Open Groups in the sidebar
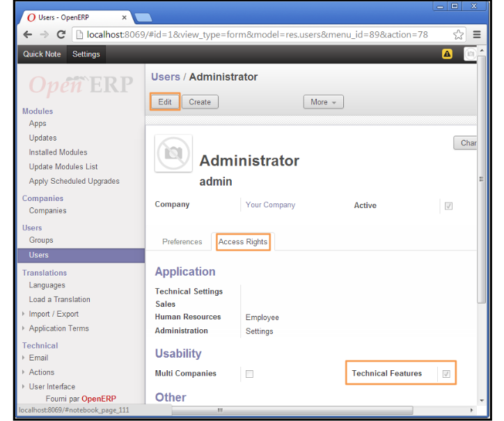Screen dimensions: 504x421 [41, 240]
